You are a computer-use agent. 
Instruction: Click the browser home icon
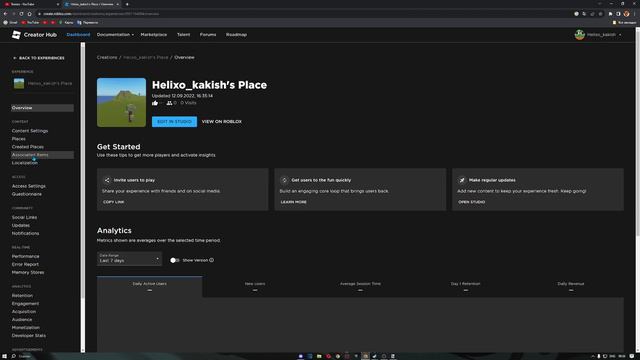click(29, 13)
